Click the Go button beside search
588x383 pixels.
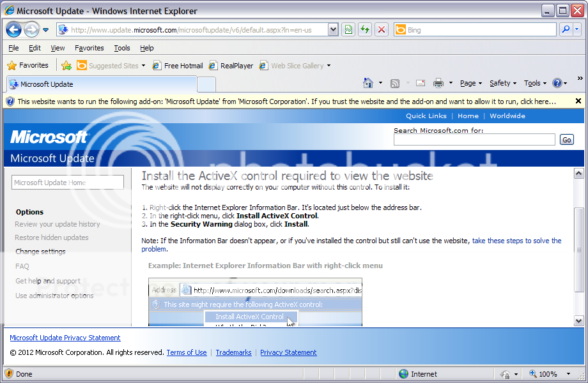(x=566, y=140)
